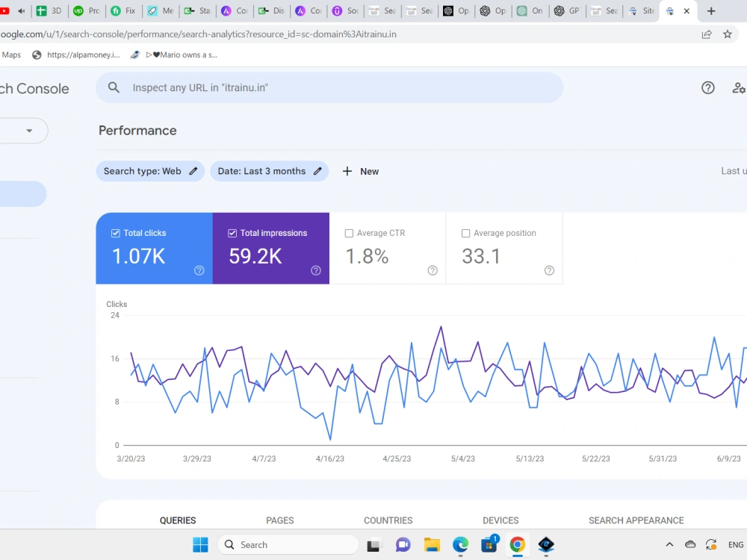Open users and settings icon
This screenshot has height=560, width=747.
click(739, 87)
